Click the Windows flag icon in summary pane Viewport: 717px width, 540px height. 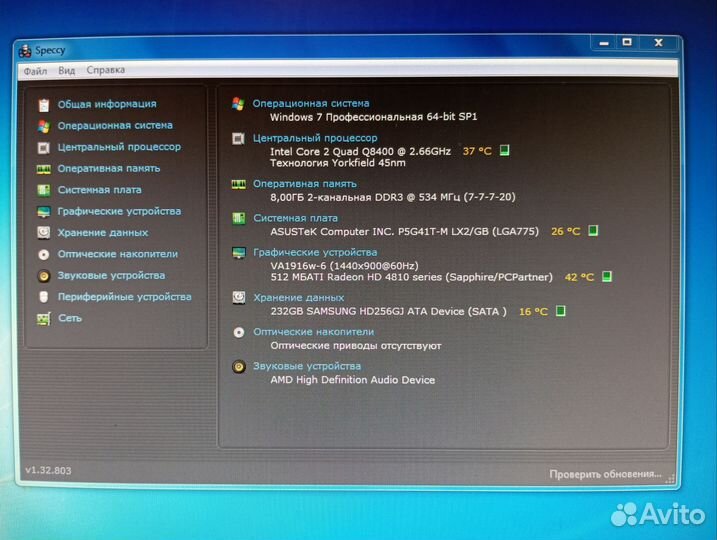point(238,104)
